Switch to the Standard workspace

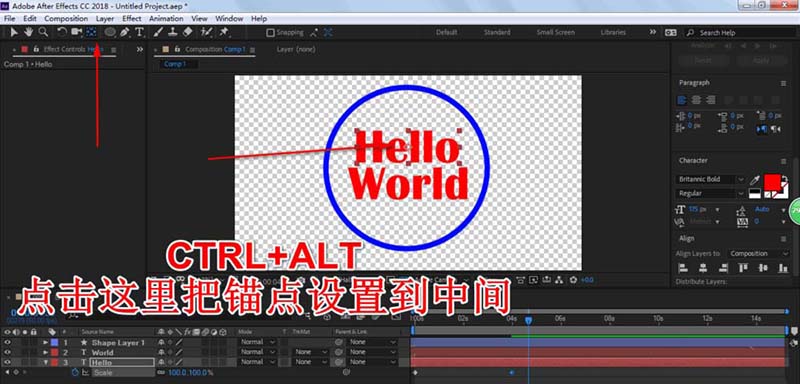tap(497, 33)
